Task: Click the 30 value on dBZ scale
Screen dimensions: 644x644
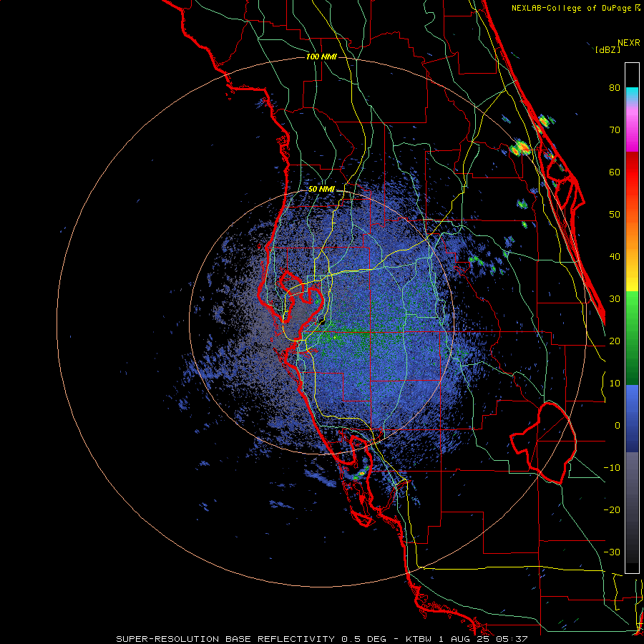Action: tap(615, 298)
